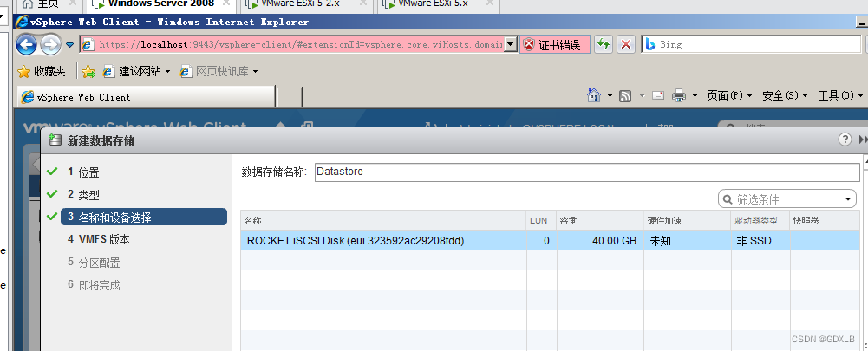Screen dimensions: 868x351
Task: Click the read mail icon
Action: point(657,95)
